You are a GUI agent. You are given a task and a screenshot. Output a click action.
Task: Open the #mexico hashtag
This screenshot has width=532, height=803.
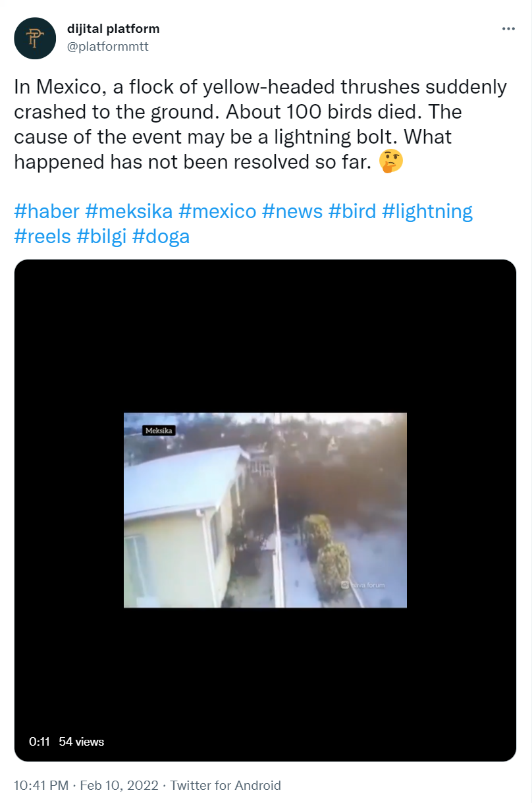click(x=217, y=211)
